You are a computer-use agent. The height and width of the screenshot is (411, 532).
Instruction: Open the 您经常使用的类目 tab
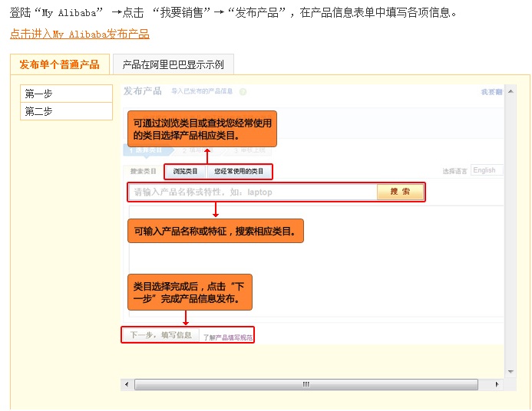tap(239, 171)
